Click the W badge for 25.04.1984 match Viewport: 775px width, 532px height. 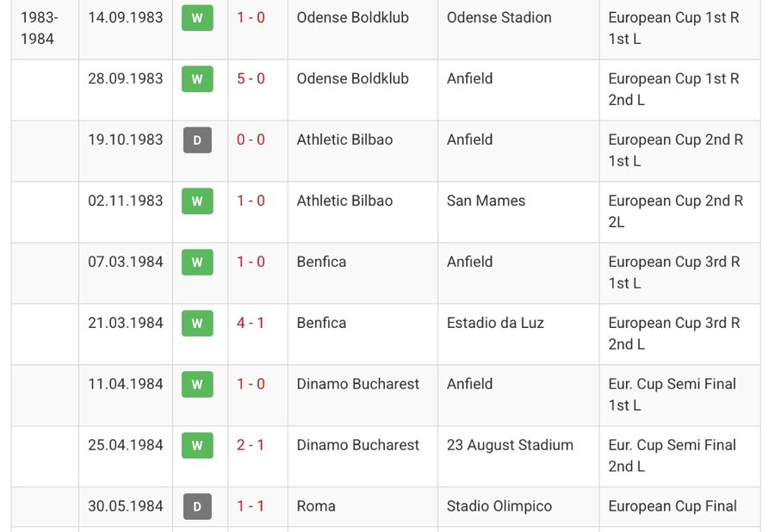(197, 446)
